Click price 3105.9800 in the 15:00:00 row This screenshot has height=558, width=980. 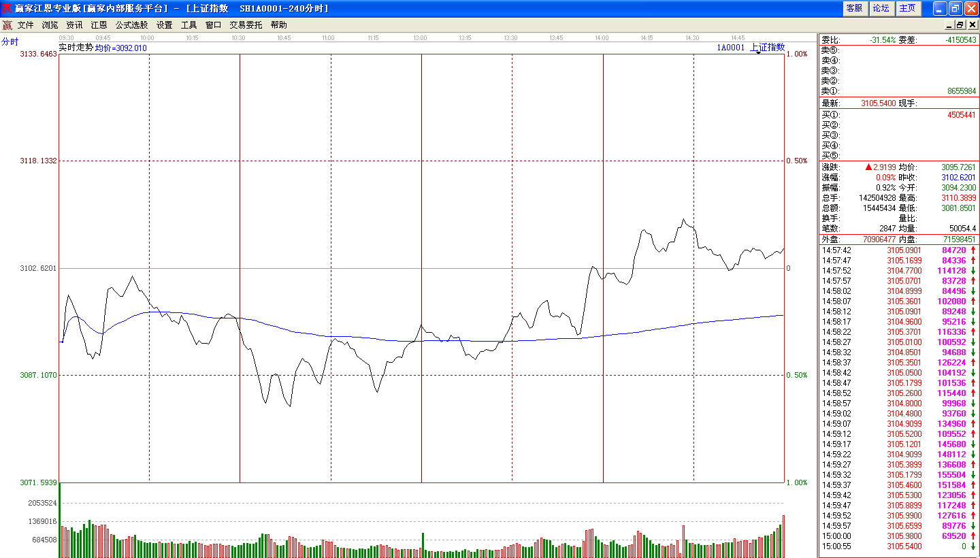tap(905, 536)
